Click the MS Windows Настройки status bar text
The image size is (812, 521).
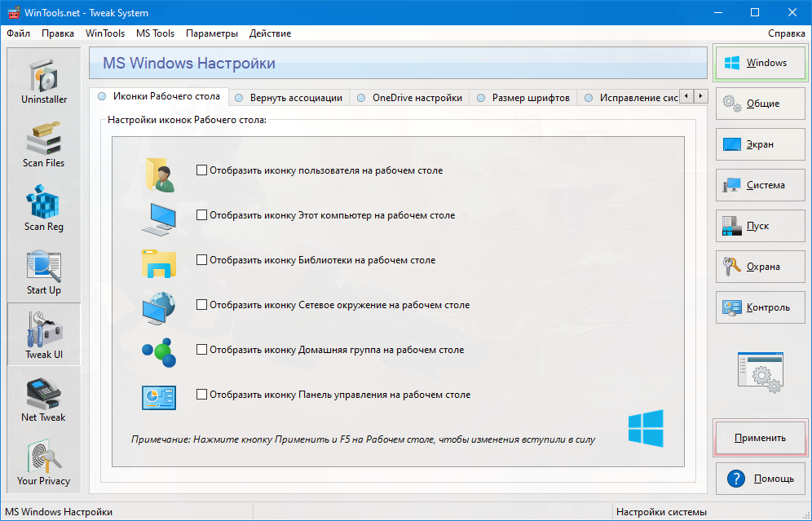click(59, 512)
